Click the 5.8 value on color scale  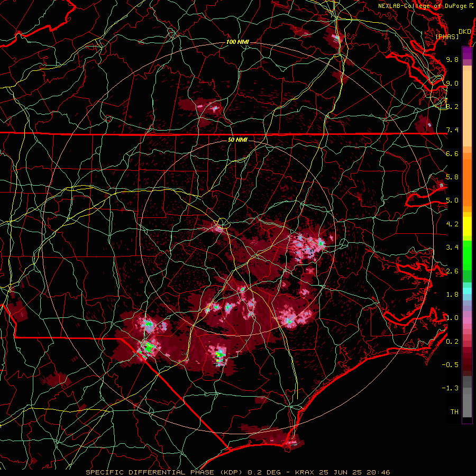(452, 177)
